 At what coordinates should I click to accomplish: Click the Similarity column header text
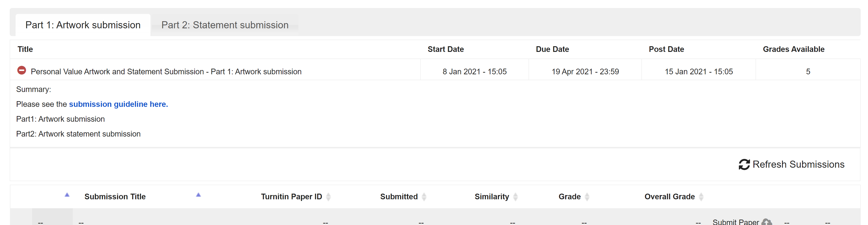[x=492, y=197]
